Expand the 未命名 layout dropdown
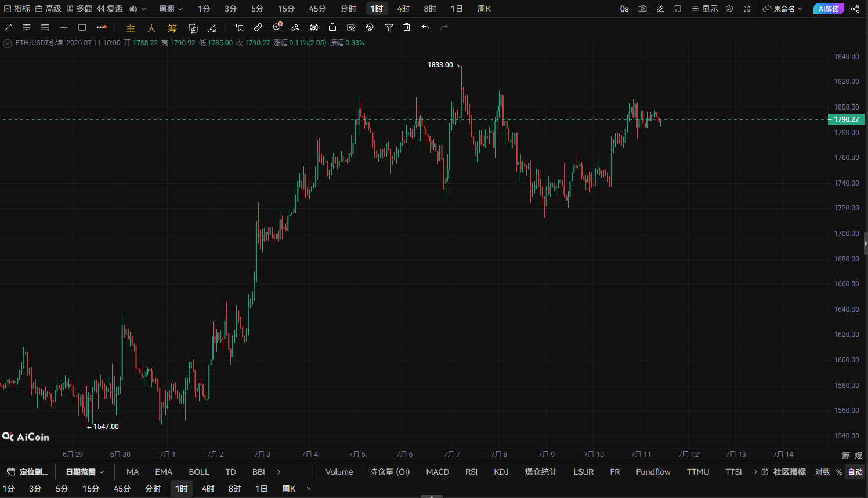The image size is (868, 498). (x=783, y=9)
